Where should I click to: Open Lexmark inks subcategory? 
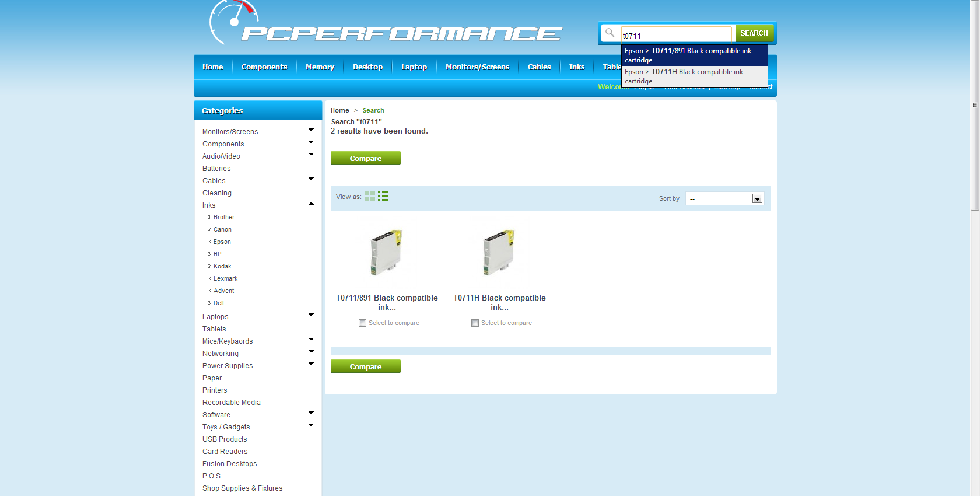(225, 278)
